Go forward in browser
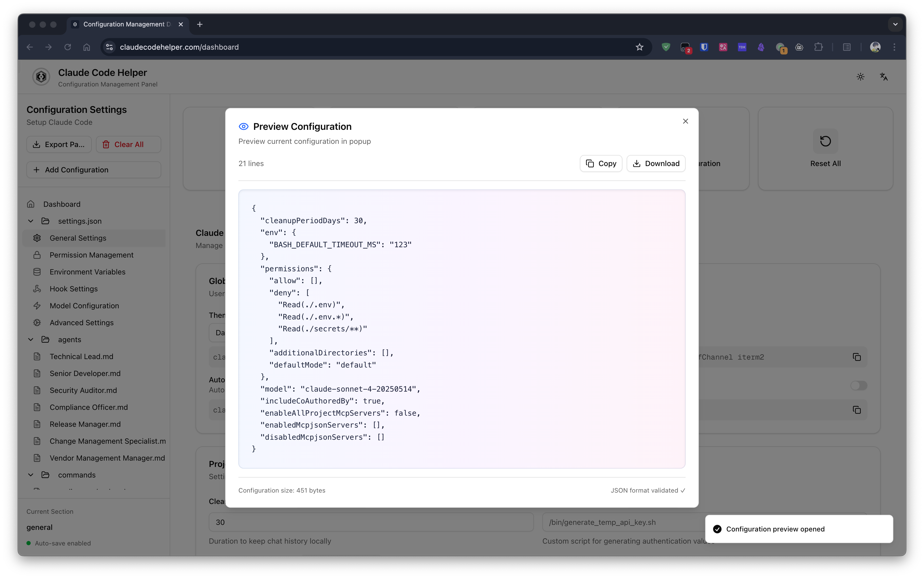 (x=49, y=47)
